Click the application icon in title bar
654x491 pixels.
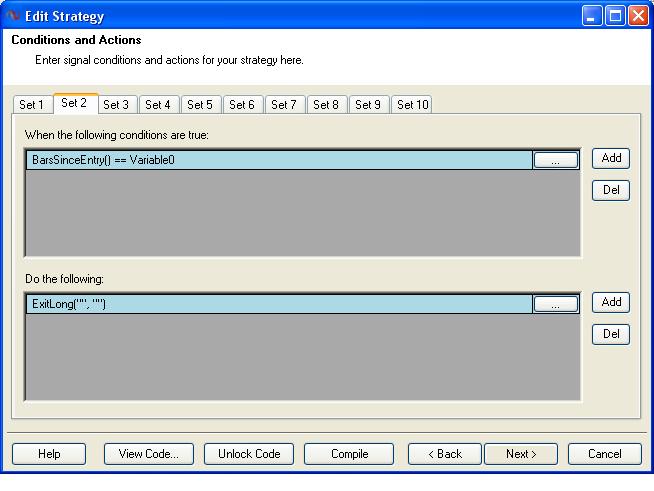coord(13,16)
